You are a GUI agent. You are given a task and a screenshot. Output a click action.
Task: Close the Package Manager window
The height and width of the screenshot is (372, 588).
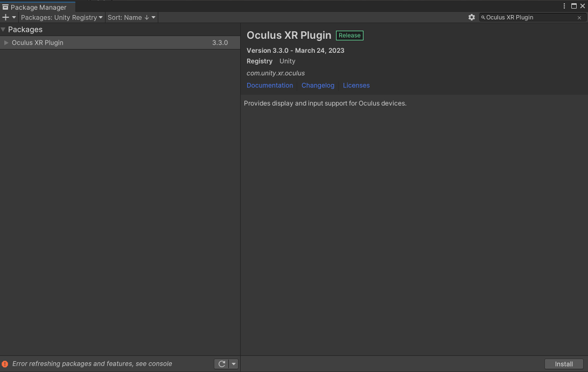tap(583, 6)
